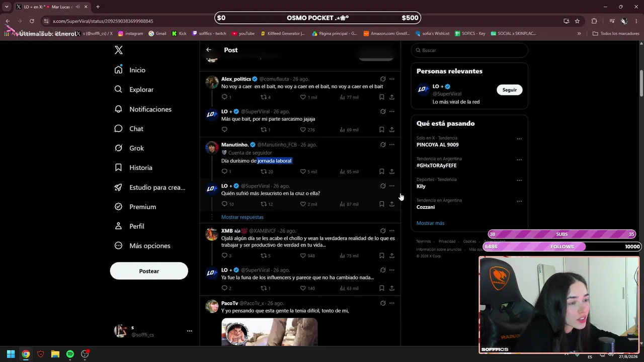Go back using the Post arrow
The height and width of the screenshot is (362, 644).
tap(209, 50)
